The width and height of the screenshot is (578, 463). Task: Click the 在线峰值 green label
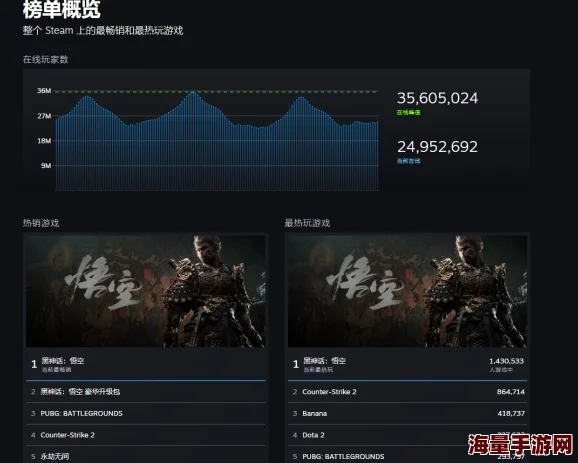click(408, 112)
